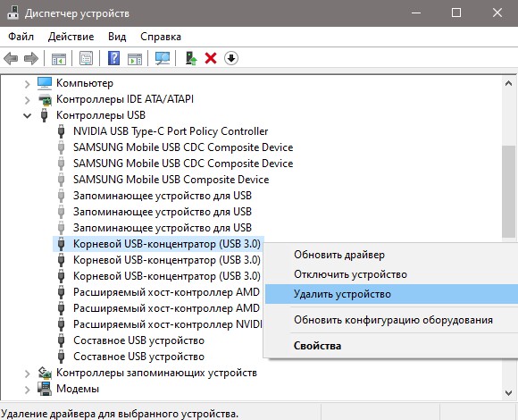The width and height of the screenshot is (518, 420).
Task: Expand Контроллеры IDE ATA/ATAPI node
Action: 27,100
